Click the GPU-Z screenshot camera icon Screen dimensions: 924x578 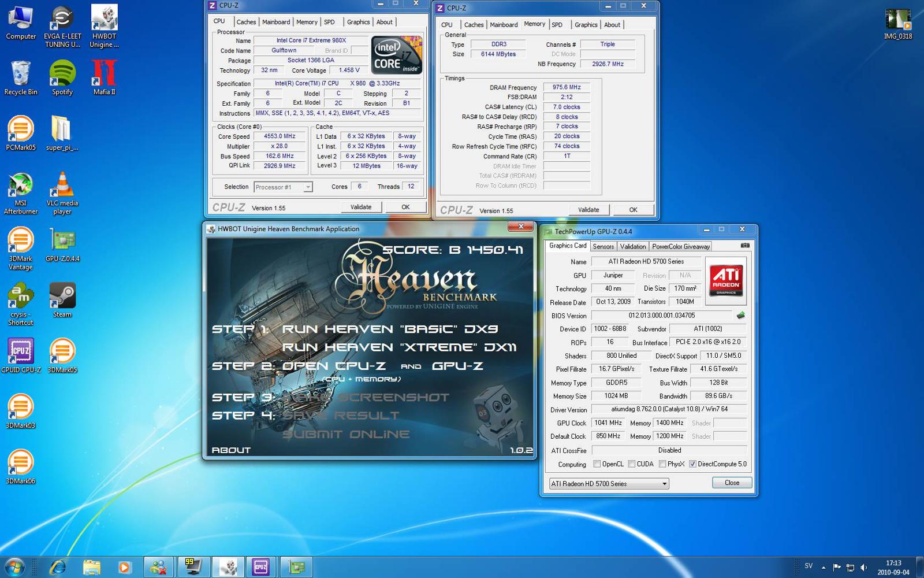point(745,246)
